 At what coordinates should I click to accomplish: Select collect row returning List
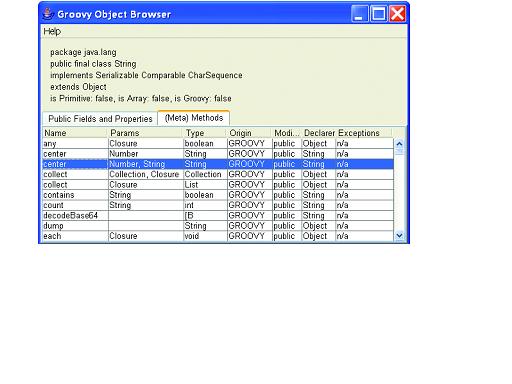pyautogui.click(x=218, y=185)
